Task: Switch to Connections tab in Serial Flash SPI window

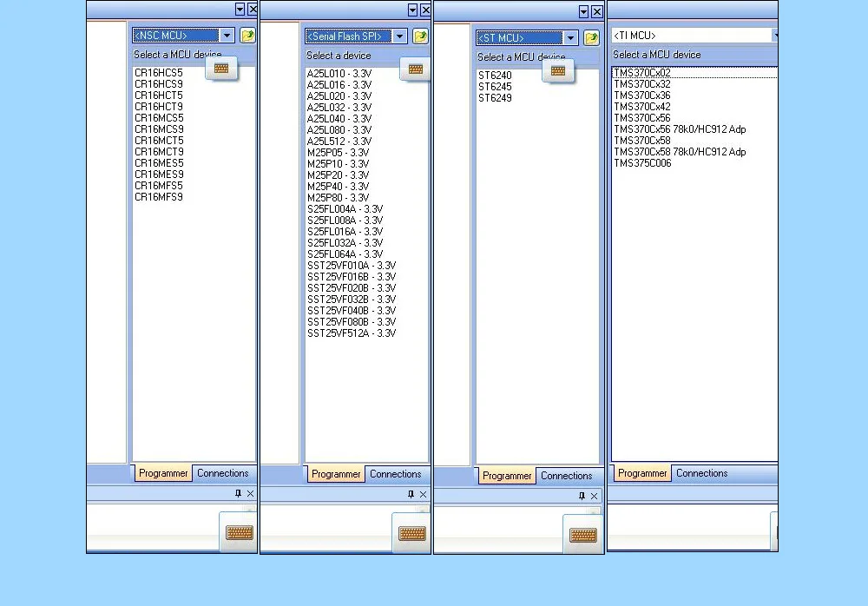Action: tap(396, 474)
